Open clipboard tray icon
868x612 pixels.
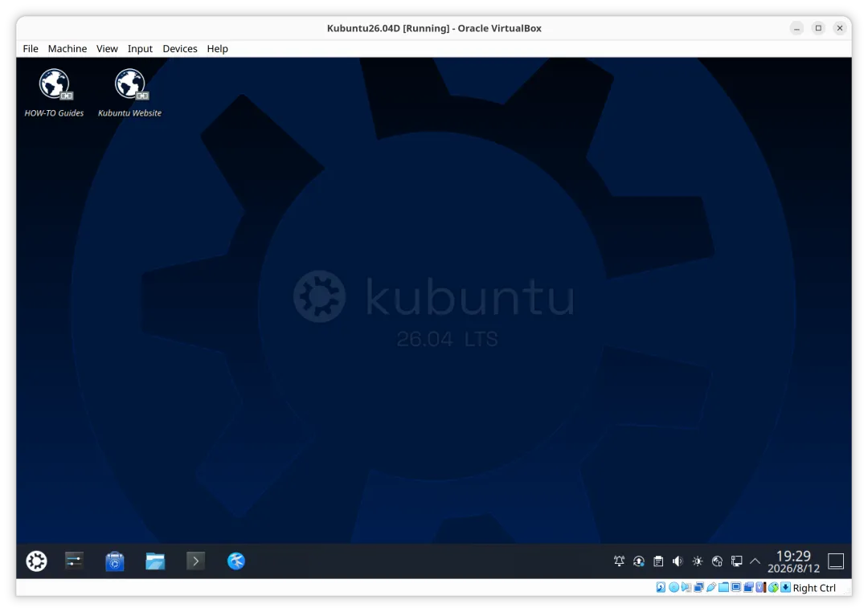tap(658, 561)
